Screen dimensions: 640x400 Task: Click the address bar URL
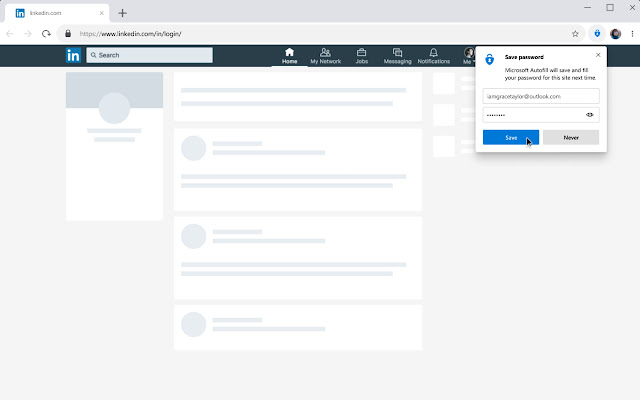click(x=131, y=34)
